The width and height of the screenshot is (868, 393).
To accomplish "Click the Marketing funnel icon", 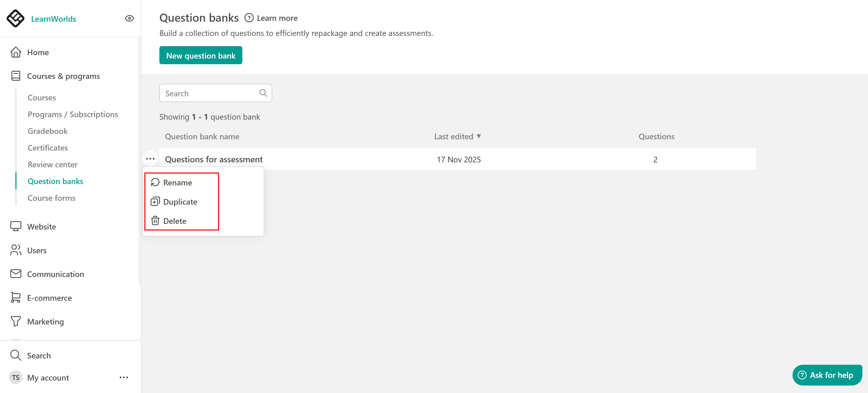I will pyautogui.click(x=16, y=321).
